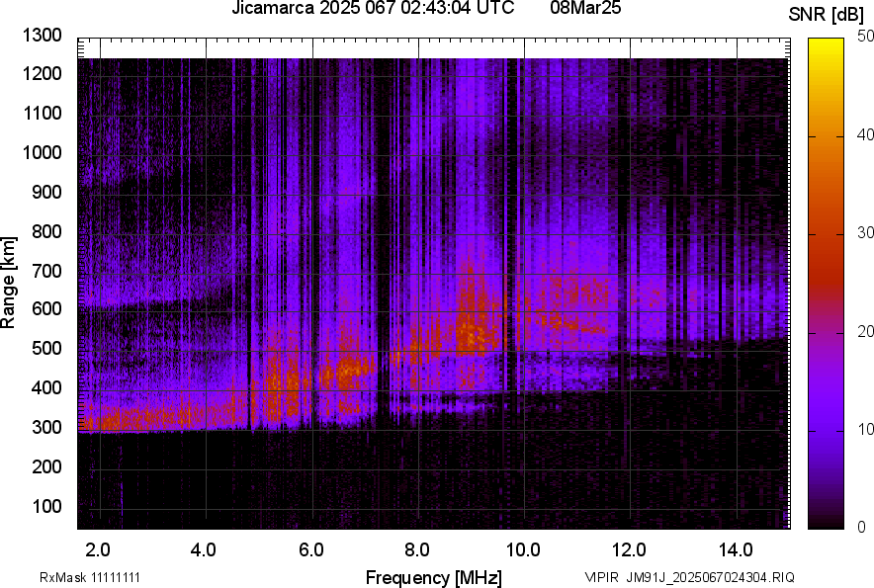874x588 pixels.
Task: Click the 'RxMask 11111111' footer text
Action: (90, 577)
